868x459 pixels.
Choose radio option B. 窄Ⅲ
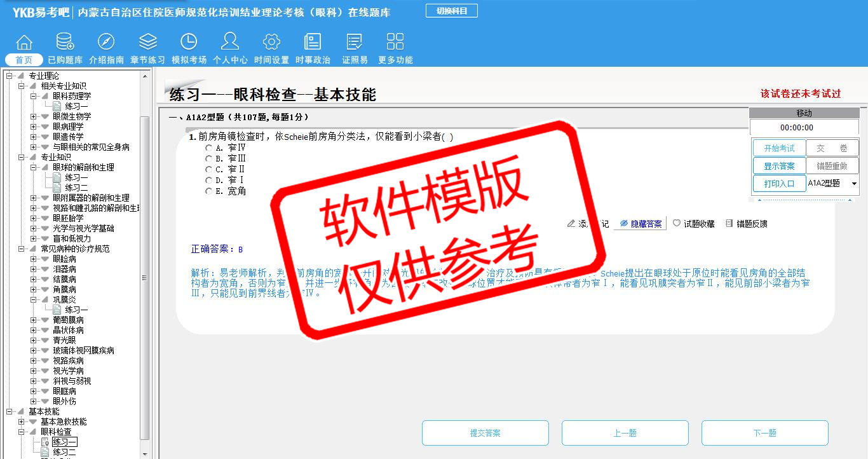click(x=209, y=158)
